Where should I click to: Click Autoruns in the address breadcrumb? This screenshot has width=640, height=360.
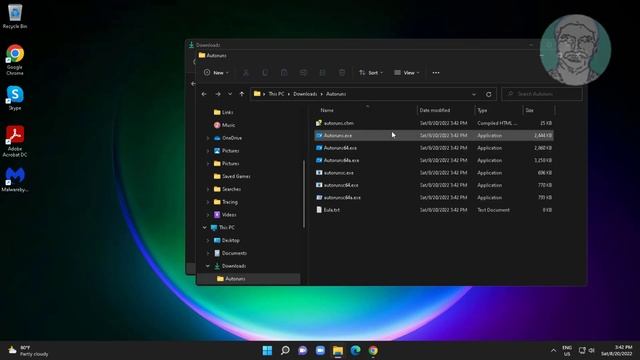[x=336, y=94]
